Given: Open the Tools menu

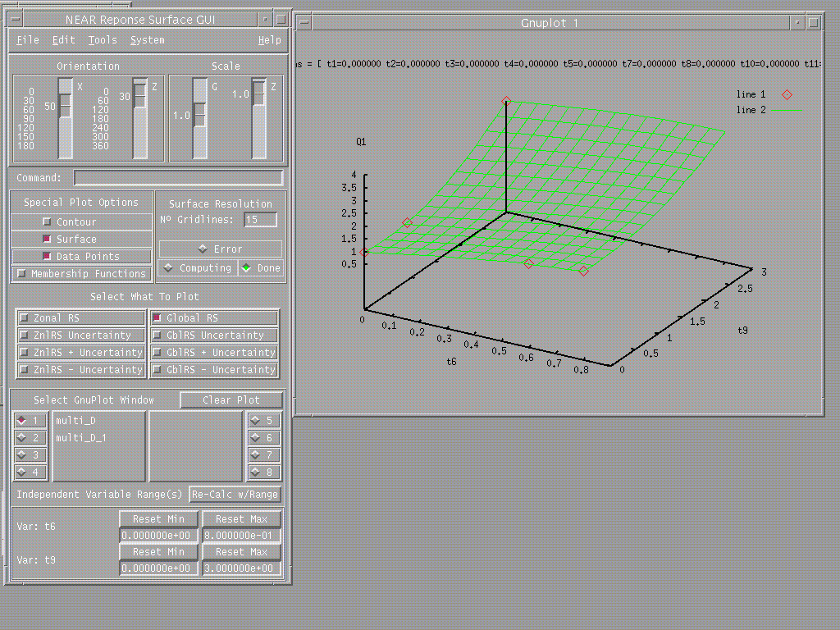Looking at the screenshot, I should click(103, 40).
